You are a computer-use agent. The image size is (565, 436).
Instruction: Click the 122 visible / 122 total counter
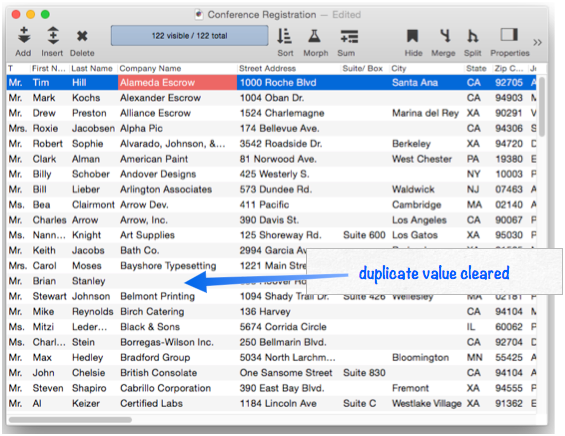click(x=190, y=36)
